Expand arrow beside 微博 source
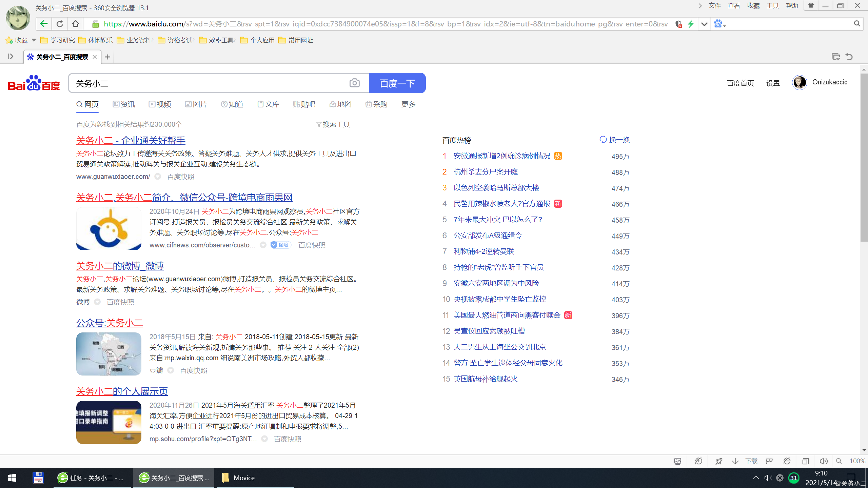Viewport: 868px width, 488px height. coord(97,302)
